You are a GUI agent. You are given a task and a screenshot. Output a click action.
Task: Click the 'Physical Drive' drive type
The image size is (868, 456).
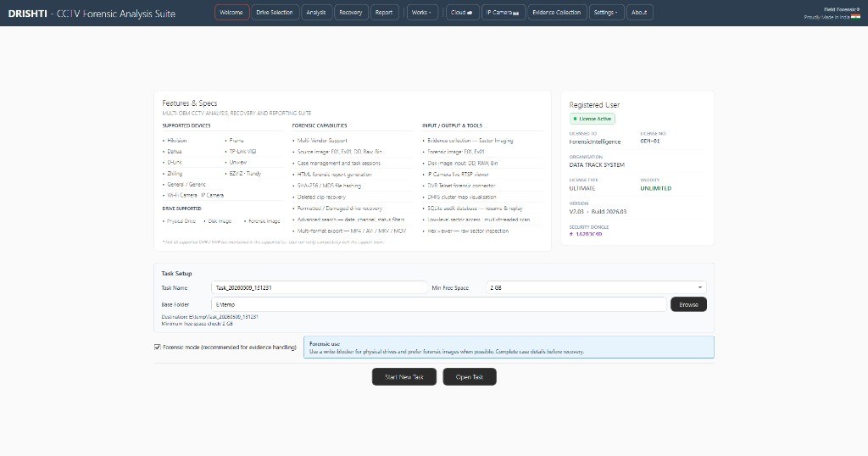(181, 221)
